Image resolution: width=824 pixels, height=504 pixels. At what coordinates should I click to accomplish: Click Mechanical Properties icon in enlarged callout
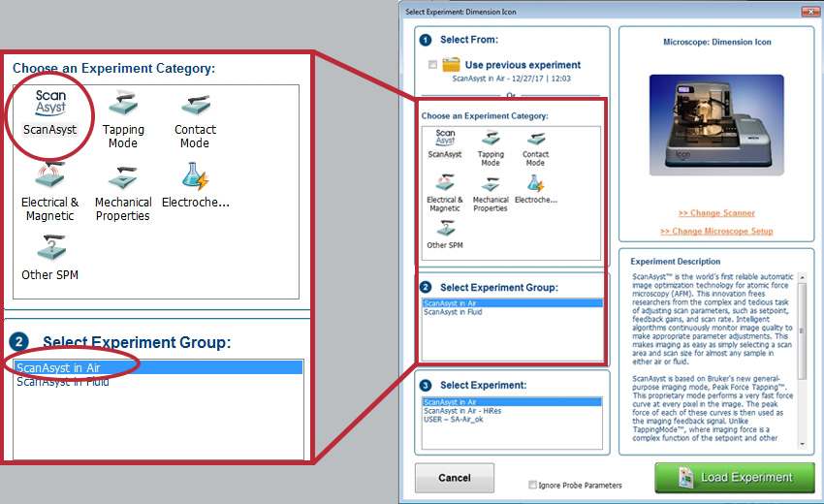click(123, 177)
